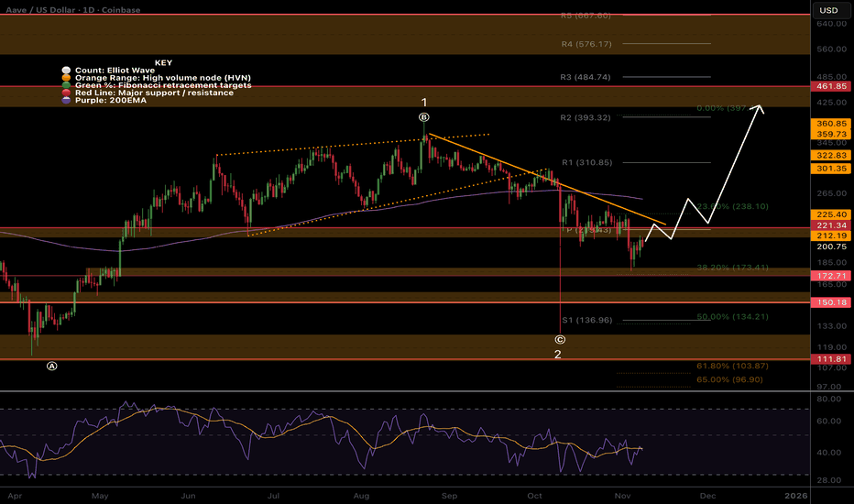Select the circled C wave marker
The height and width of the screenshot is (504, 854).
pos(559,340)
